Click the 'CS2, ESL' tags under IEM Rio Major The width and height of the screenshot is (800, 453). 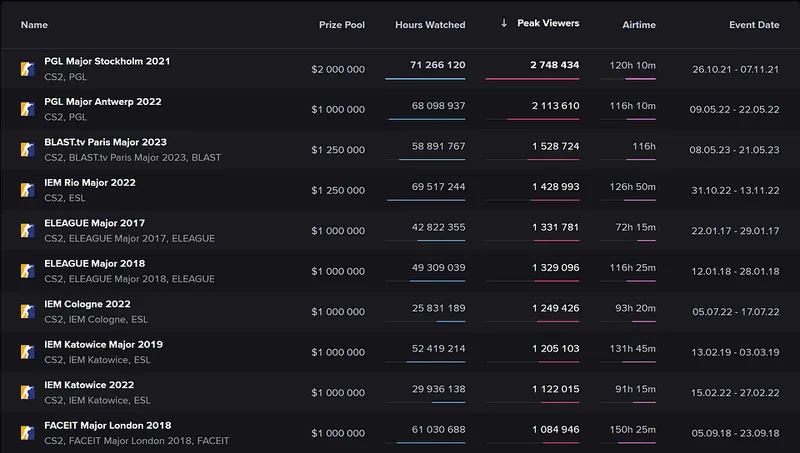pos(65,198)
